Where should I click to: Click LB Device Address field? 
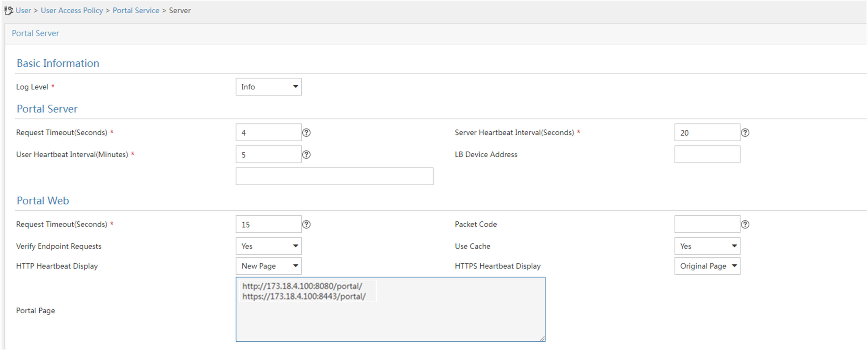pos(707,154)
